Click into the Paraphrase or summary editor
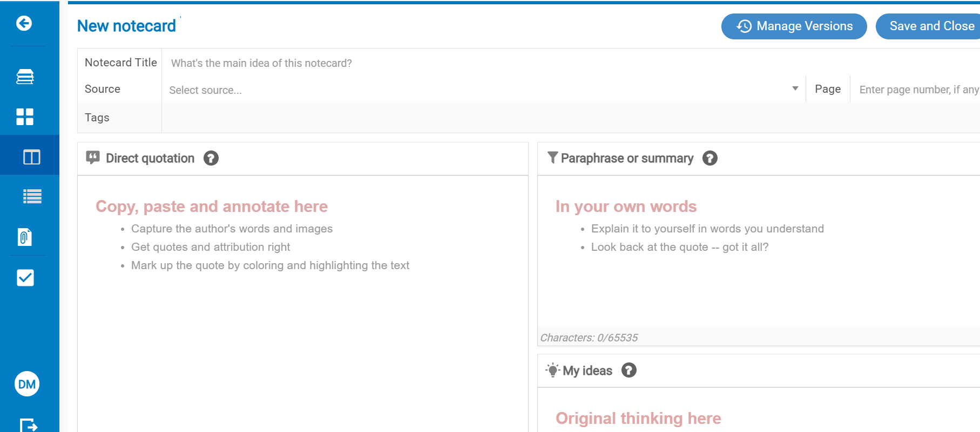980x432 pixels. [x=756, y=286]
